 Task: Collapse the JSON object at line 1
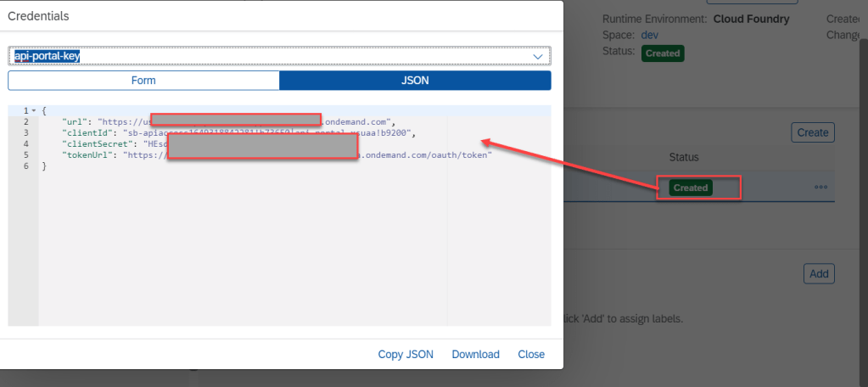(x=34, y=111)
